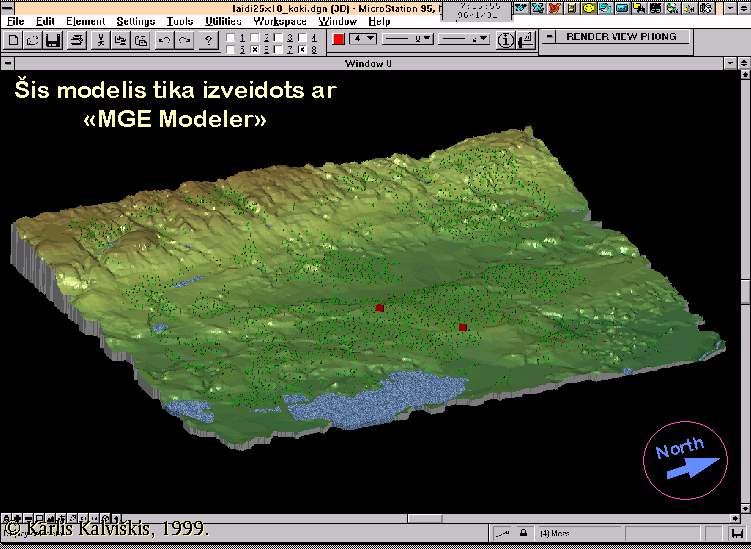
Task: Open the Element menu
Action: [86, 22]
